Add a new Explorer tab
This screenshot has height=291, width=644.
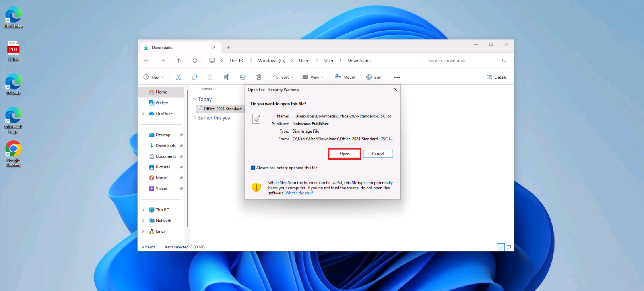click(228, 47)
